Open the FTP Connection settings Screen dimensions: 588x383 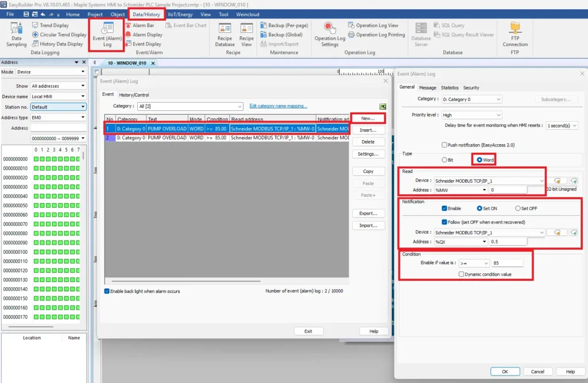(515, 34)
